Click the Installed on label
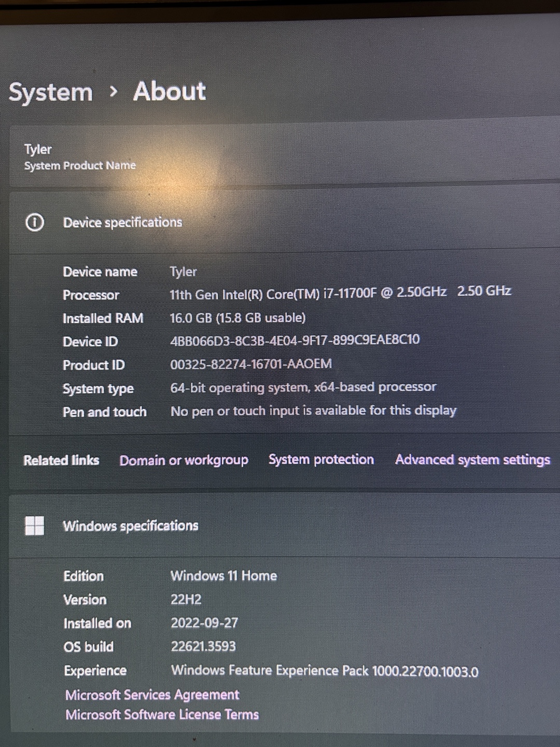 point(97,624)
